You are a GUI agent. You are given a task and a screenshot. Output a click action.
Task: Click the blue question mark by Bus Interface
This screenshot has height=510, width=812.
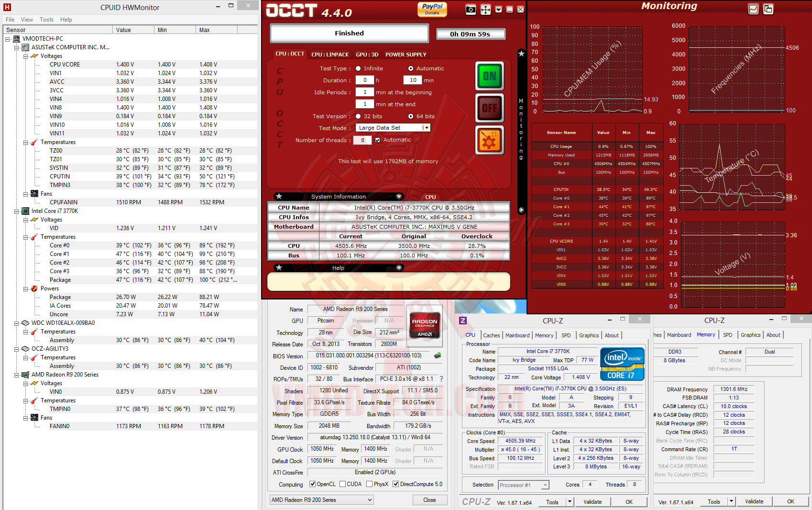441,379
